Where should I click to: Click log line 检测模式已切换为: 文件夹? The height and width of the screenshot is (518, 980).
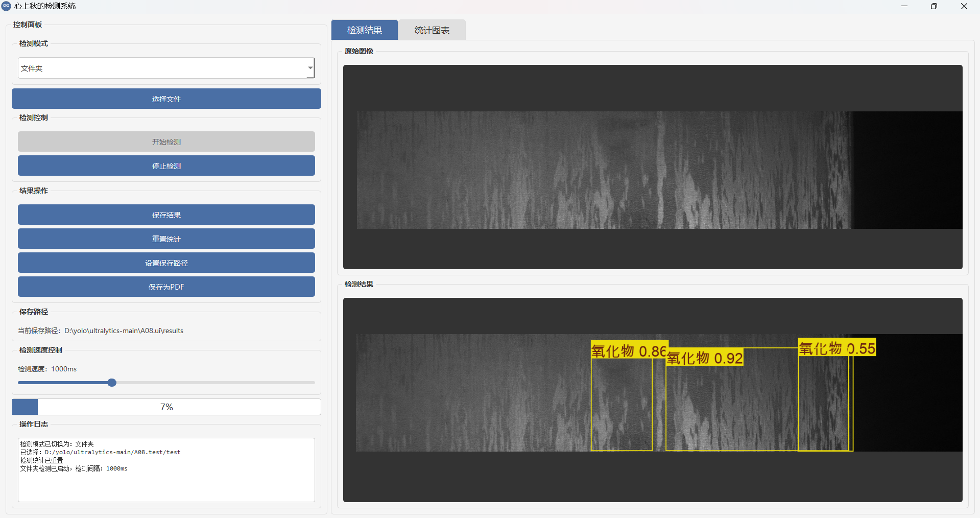57,444
